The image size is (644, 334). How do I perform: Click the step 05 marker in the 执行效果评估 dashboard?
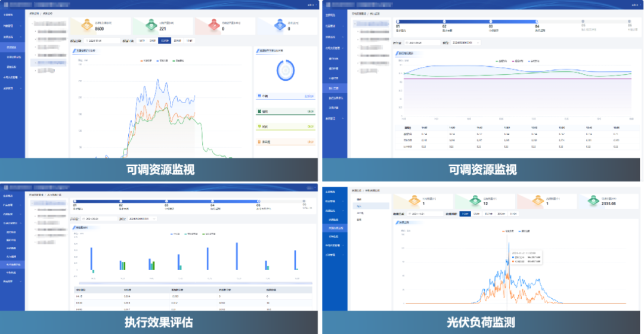click(258, 202)
